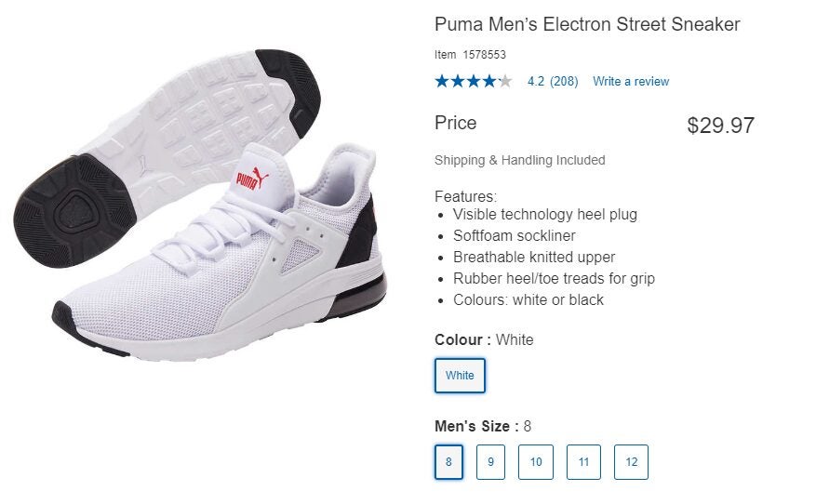This screenshot has width=816, height=504.
Task: Click the third blue rating star
Action: click(x=474, y=81)
